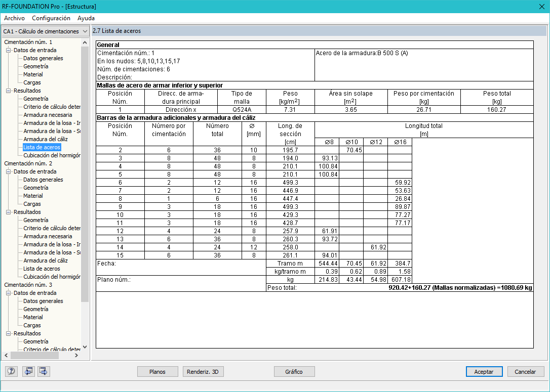Click the 'Acero de la armadura:B 500 S (A)' text
Viewport: 550px width, 392px height.
(362, 53)
